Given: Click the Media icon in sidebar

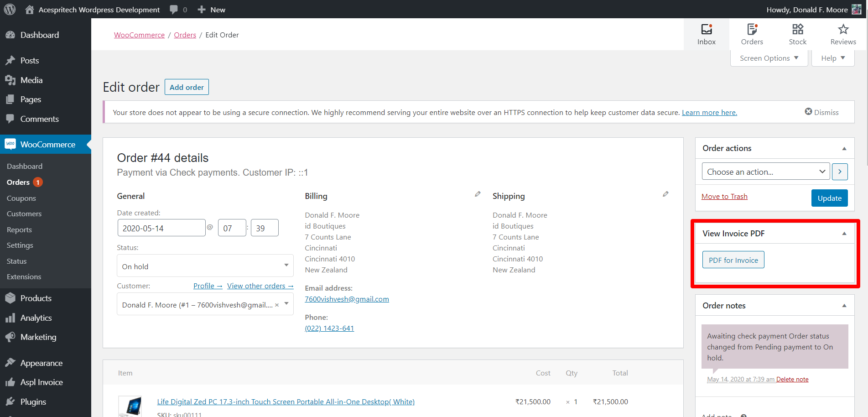Looking at the screenshot, I should tap(10, 80).
